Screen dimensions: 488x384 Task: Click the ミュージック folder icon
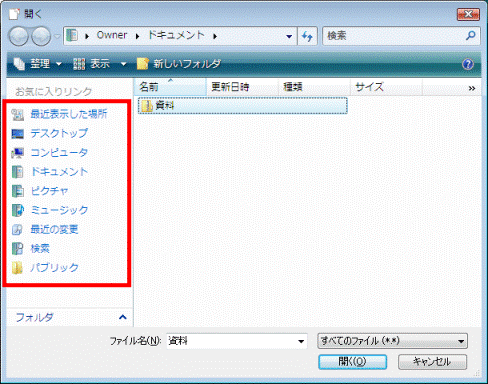pos(18,210)
